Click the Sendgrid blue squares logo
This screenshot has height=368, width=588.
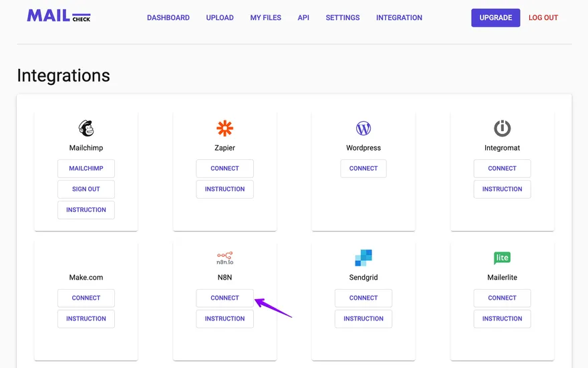pyautogui.click(x=363, y=258)
